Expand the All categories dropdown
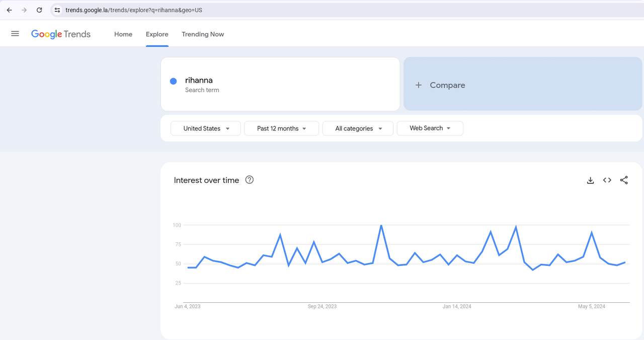644x340 pixels. click(358, 128)
